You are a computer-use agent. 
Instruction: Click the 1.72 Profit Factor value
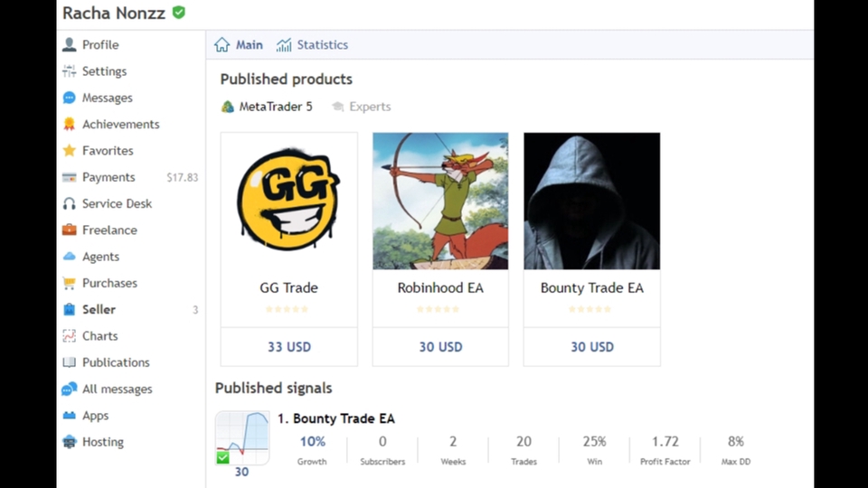[665, 442]
